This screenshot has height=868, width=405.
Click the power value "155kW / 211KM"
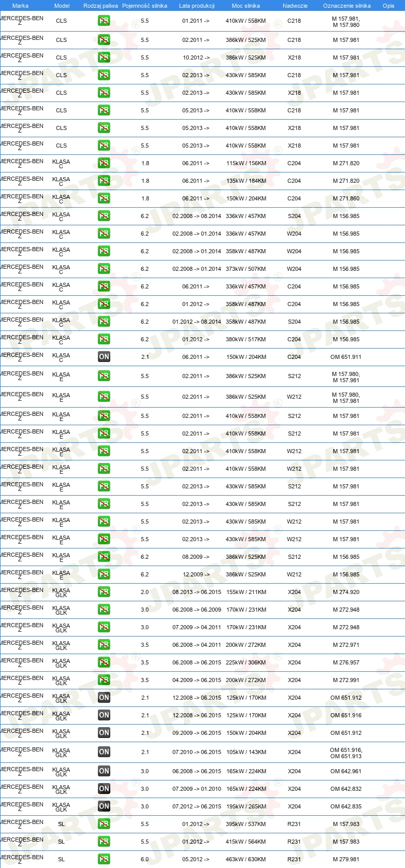[x=246, y=592]
